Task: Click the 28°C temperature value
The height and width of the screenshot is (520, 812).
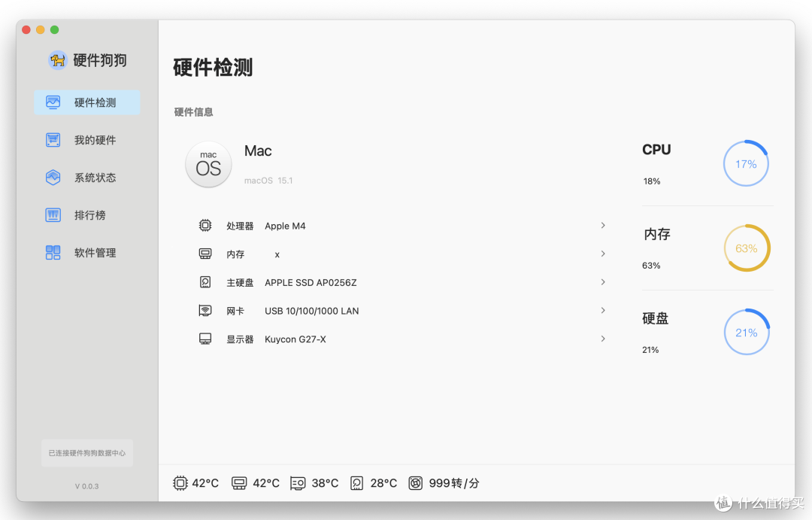Action: [x=383, y=483]
